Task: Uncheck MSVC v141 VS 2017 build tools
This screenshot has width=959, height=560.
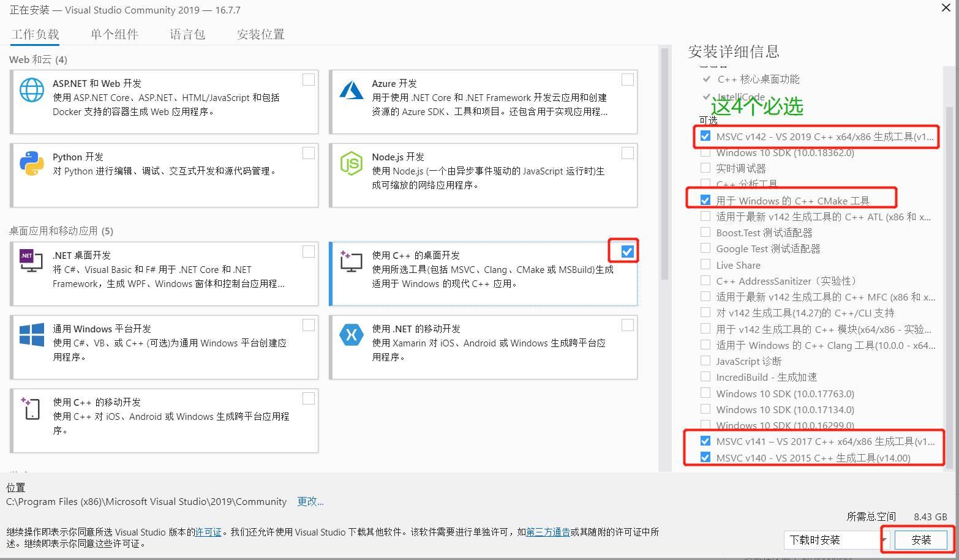Action: (705, 441)
